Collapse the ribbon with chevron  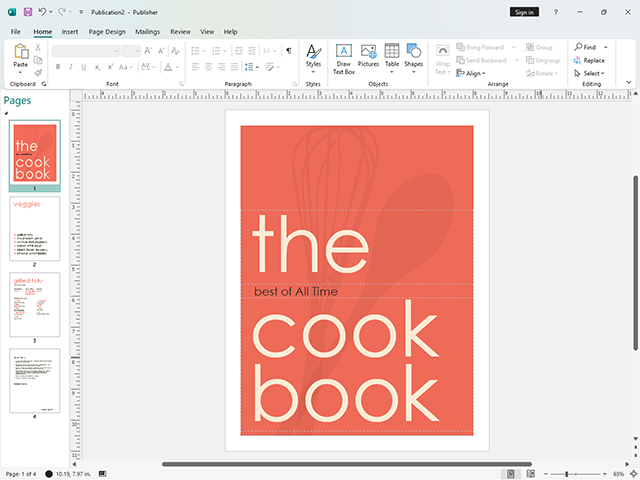coord(629,82)
